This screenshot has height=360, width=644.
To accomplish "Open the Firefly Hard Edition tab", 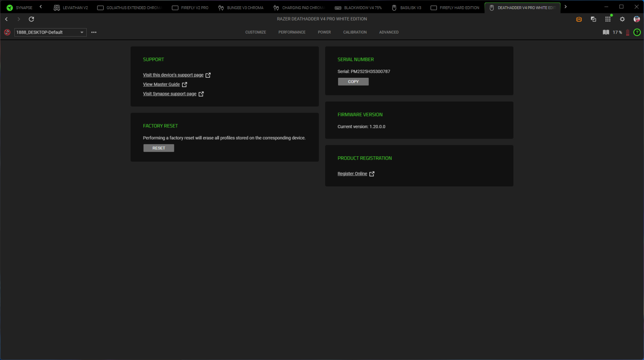I will tap(455, 8).
